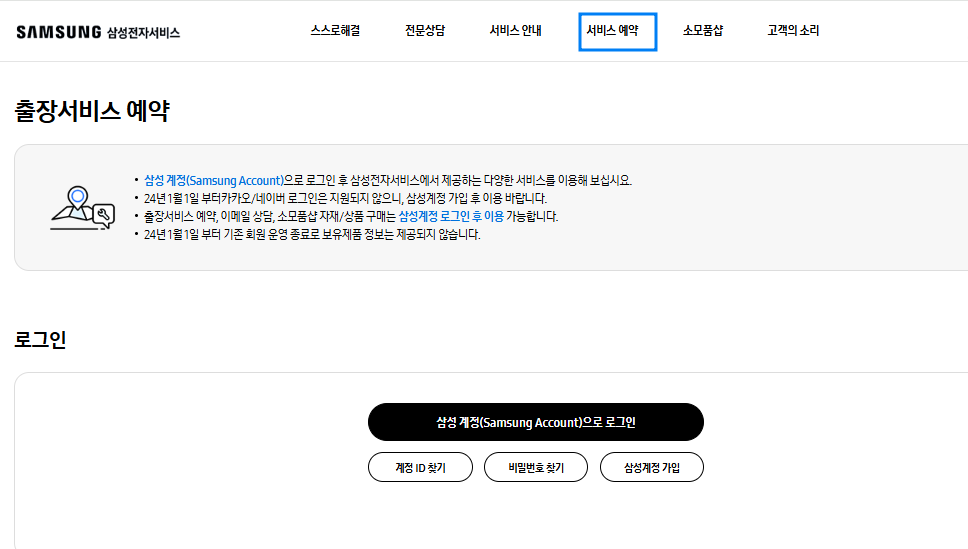Click the black Samsung Account login button
The image size is (968, 549).
point(536,422)
